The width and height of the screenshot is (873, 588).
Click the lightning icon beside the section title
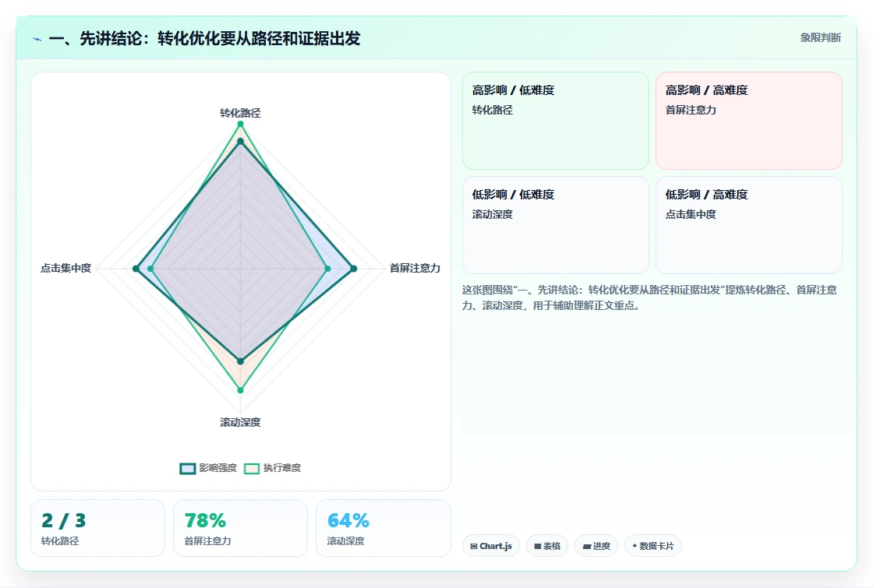click(37, 40)
